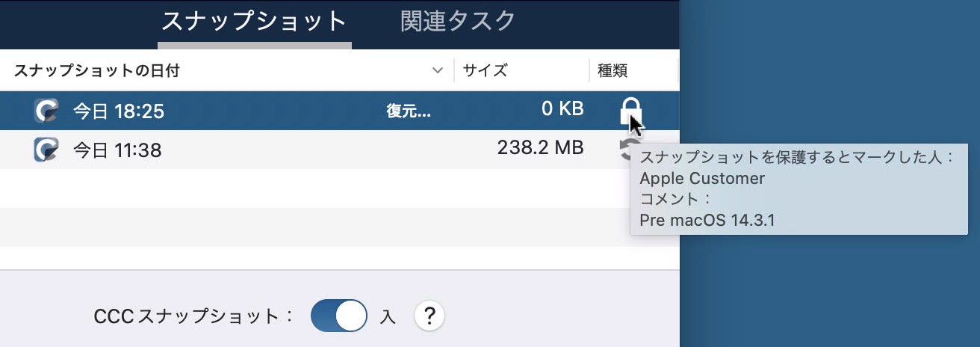The width and height of the screenshot is (980, 347).
Task: Select the 今日 18:25 snapshot row
Action: click(340, 111)
